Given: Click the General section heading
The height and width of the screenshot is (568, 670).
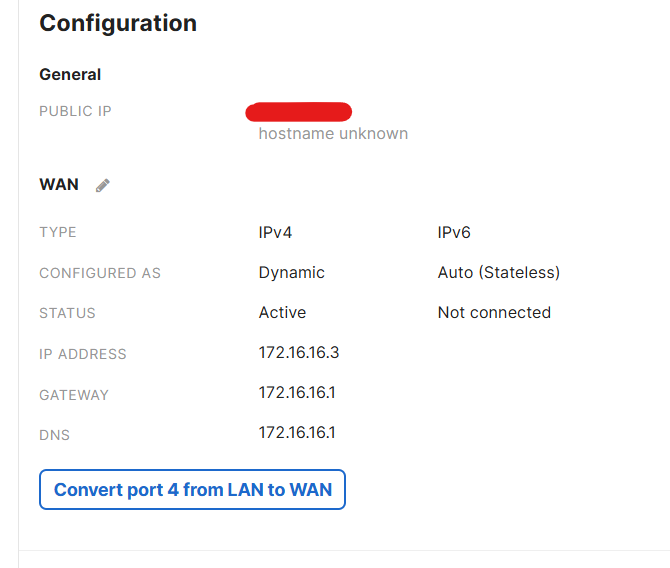Looking at the screenshot, I should 70,74.
